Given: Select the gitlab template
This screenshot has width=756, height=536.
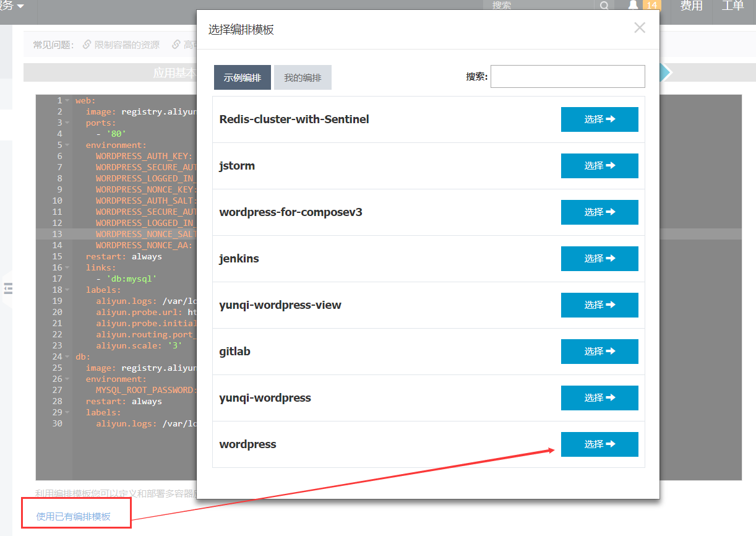Looking at the screenshot, I should pyautogui.click(x=599, y=351).
